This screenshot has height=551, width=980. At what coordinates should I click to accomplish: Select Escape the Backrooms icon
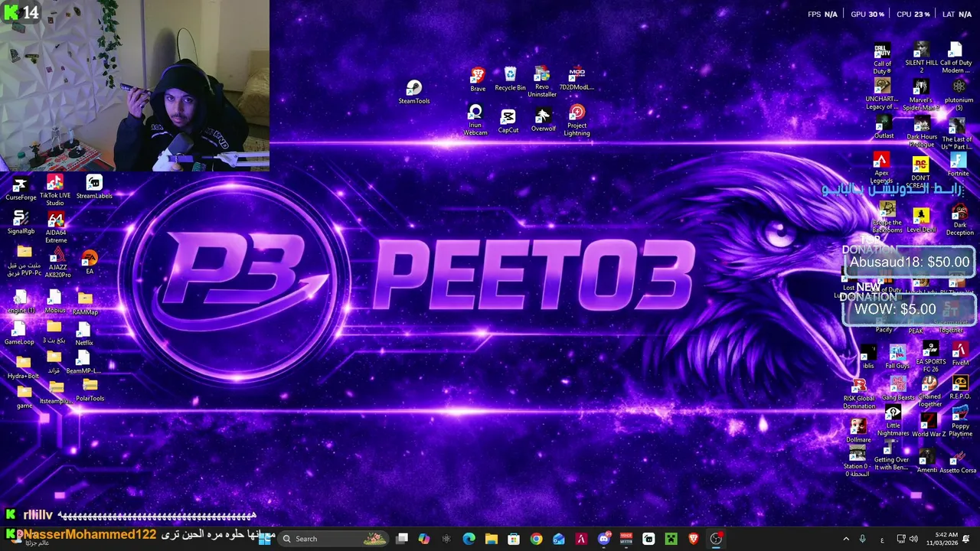887,218
